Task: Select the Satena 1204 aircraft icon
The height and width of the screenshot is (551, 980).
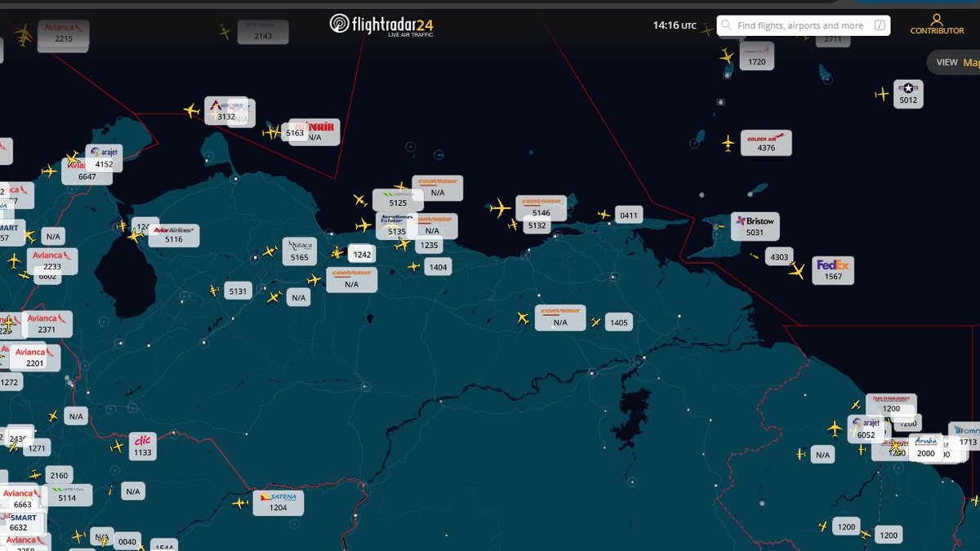Action: pos(239,503)
